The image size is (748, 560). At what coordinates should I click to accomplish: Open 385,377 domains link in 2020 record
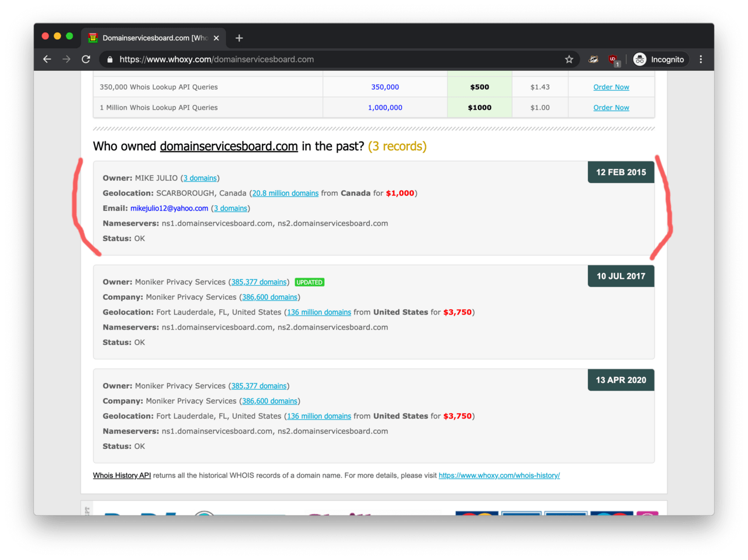(x=259, y=386)
